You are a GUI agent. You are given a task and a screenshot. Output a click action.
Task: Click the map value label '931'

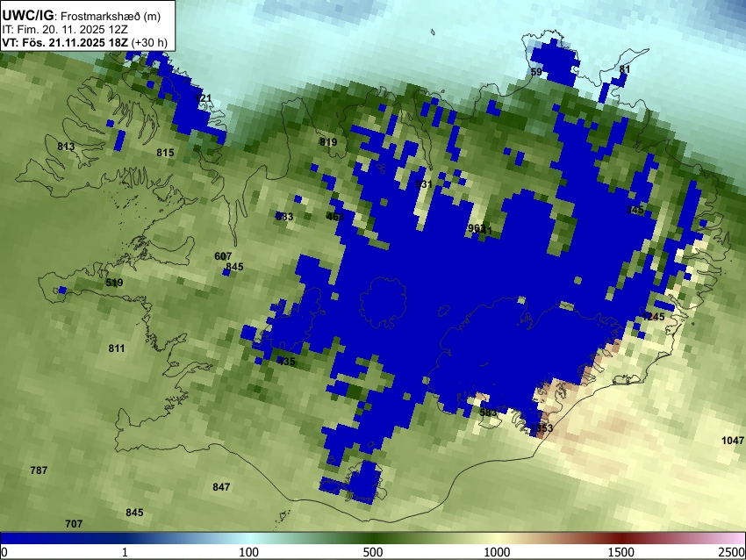(423, 184)
